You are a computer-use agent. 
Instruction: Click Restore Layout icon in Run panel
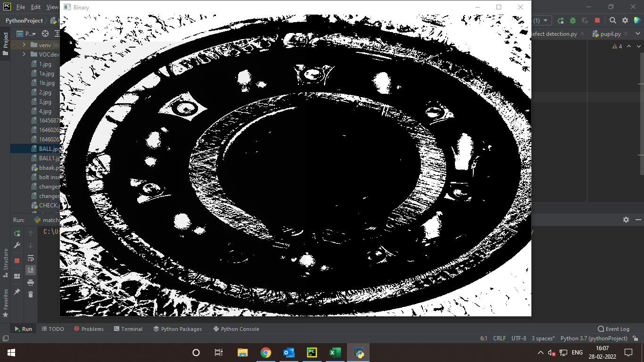17,276
